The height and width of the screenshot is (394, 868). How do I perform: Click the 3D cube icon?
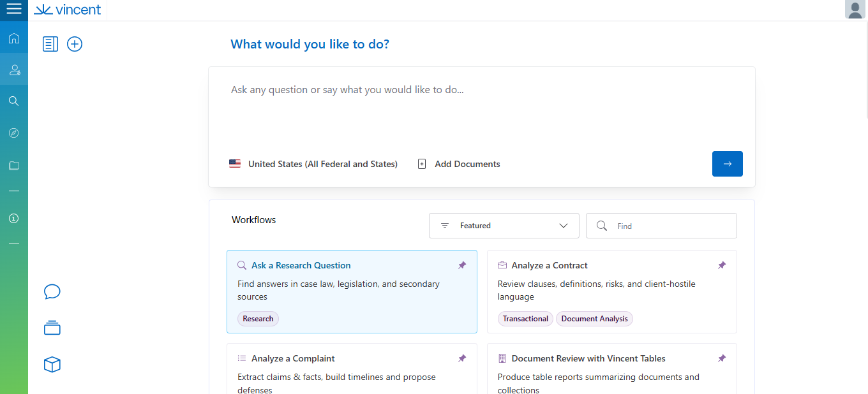pyautogui.click(x=52, y=365)
